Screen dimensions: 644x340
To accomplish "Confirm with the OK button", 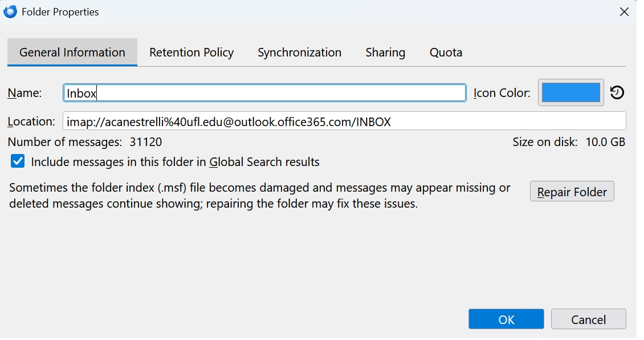I will tap(506, 319).
